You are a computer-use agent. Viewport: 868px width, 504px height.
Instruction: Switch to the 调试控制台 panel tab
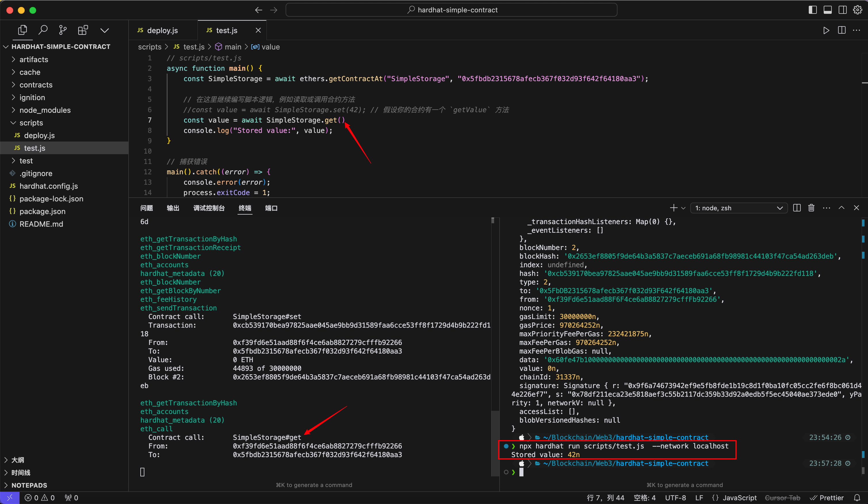pos(209,208)
